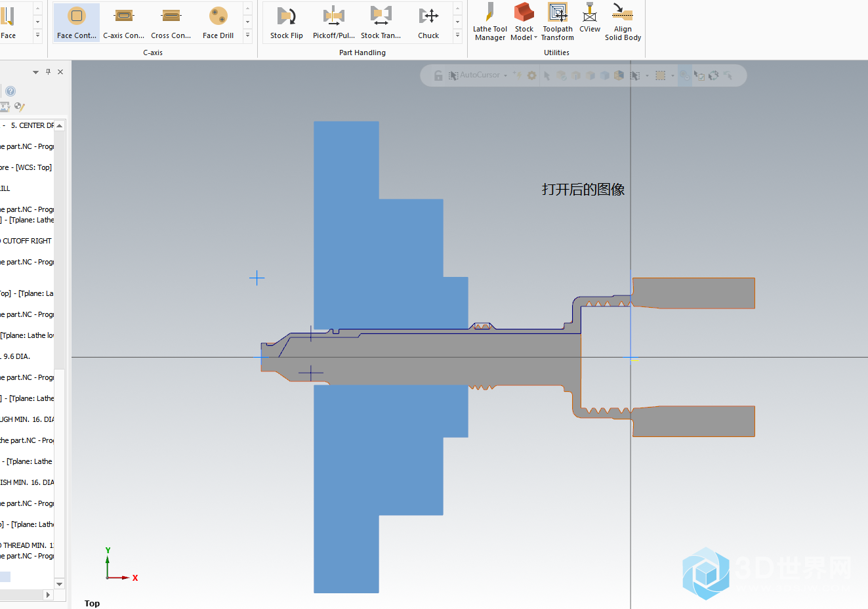Open the Lathe Tool Manager
The image size is (868, 609).
[490, 22]
